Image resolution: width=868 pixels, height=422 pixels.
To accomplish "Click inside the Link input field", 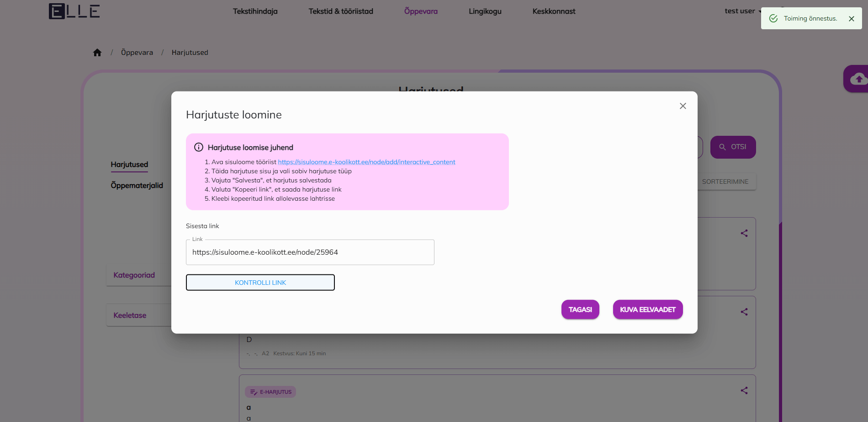I will pyautogui.click(x=310, y=252).
